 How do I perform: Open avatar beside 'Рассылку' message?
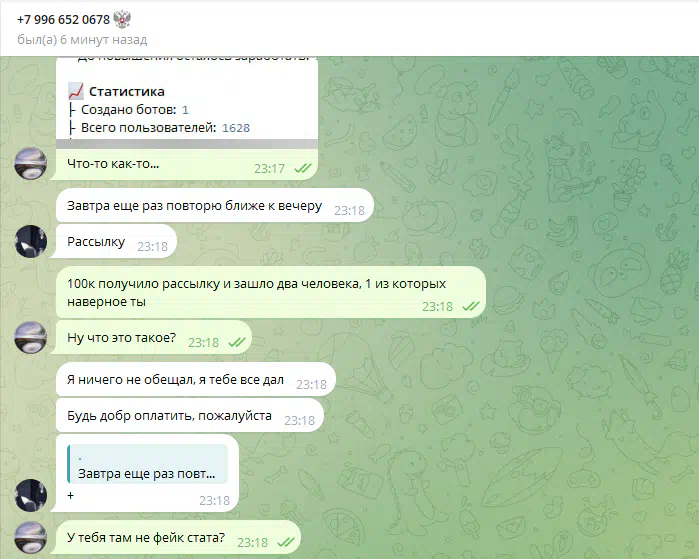[x=31, y=242]
